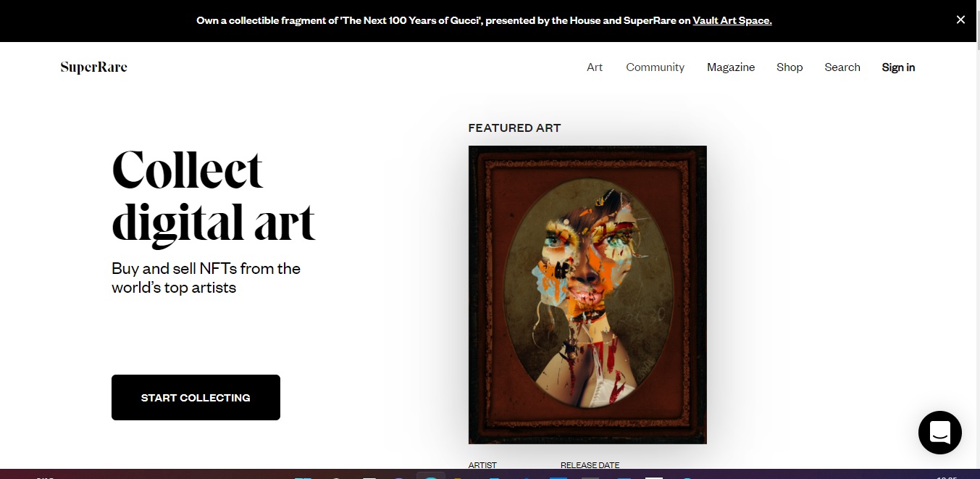The height and width of the screenshot is (479, 980).
Task: Open the Search page
Action: (x=842, y=67)
